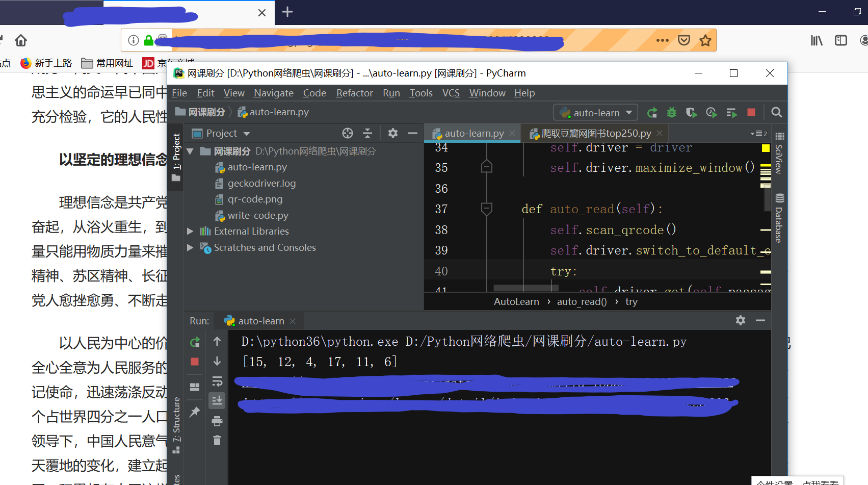Image resolution: width=868 pixels, height=485 pixels.
Task: Pin the Run tab with pin icon
Action: (x=195, y=412)
